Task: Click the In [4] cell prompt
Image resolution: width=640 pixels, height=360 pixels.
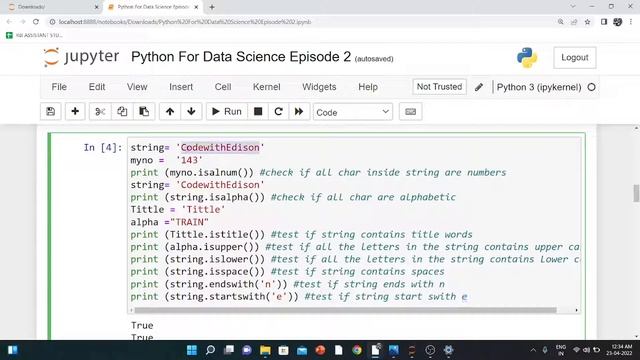Action: 103,147
